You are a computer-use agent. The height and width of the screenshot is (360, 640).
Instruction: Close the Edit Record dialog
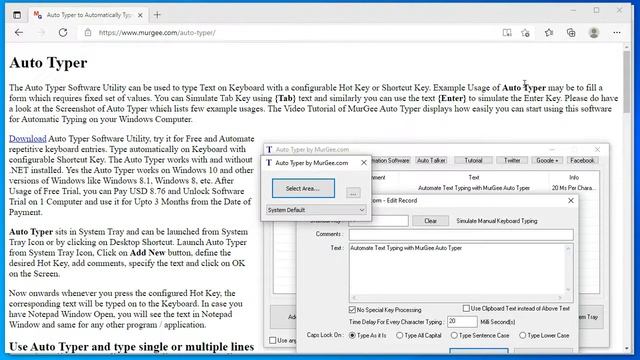(x=571, y=200)
